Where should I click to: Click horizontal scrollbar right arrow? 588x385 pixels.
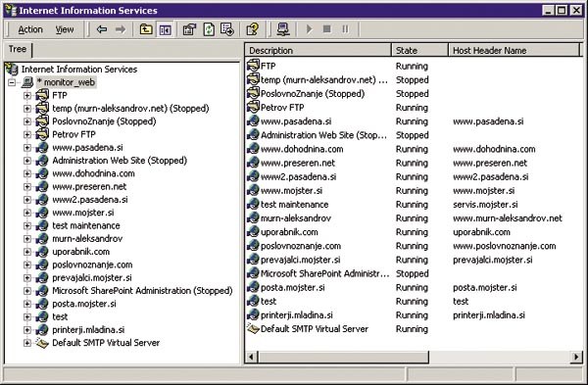pyautogui.click(x=576, y=357)
